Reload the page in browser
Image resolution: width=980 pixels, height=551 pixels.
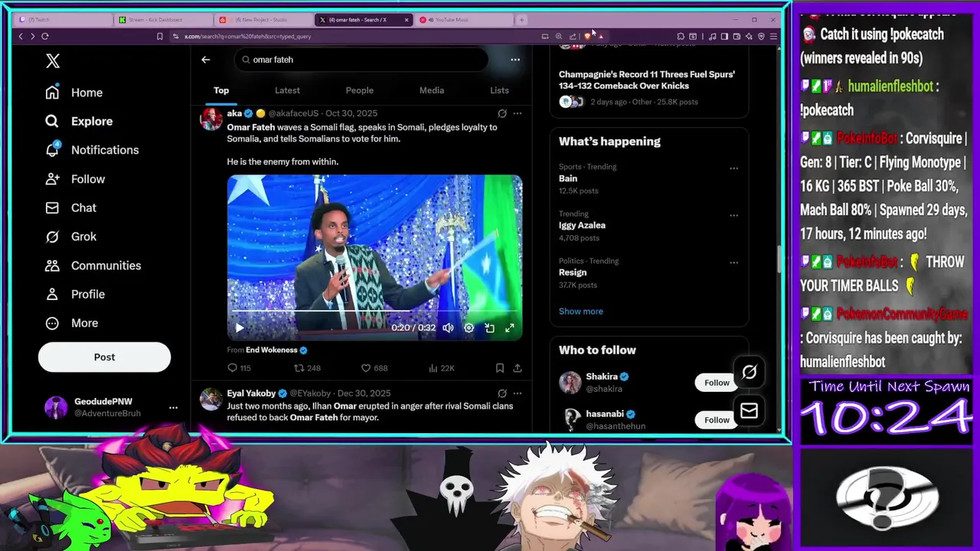click(45, 36)
